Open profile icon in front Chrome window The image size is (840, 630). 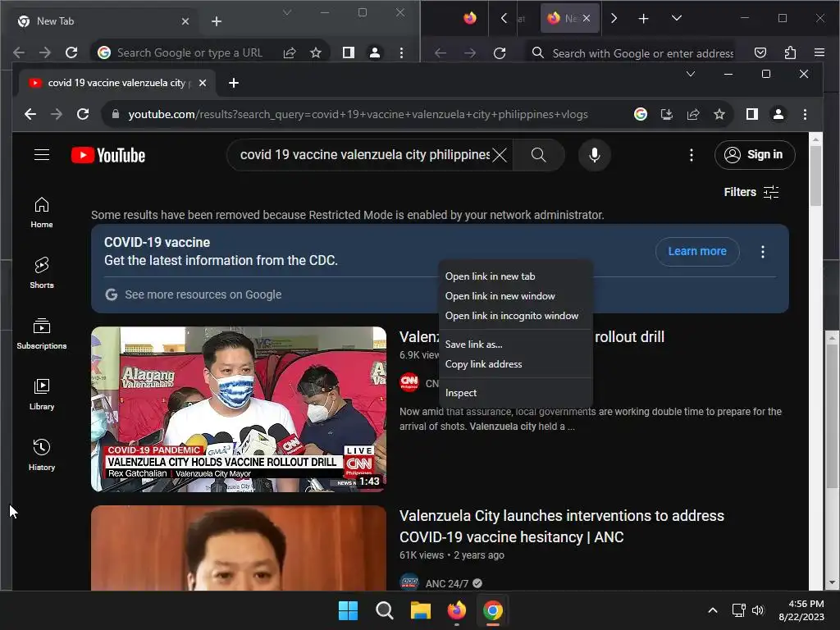pos(778,114)
